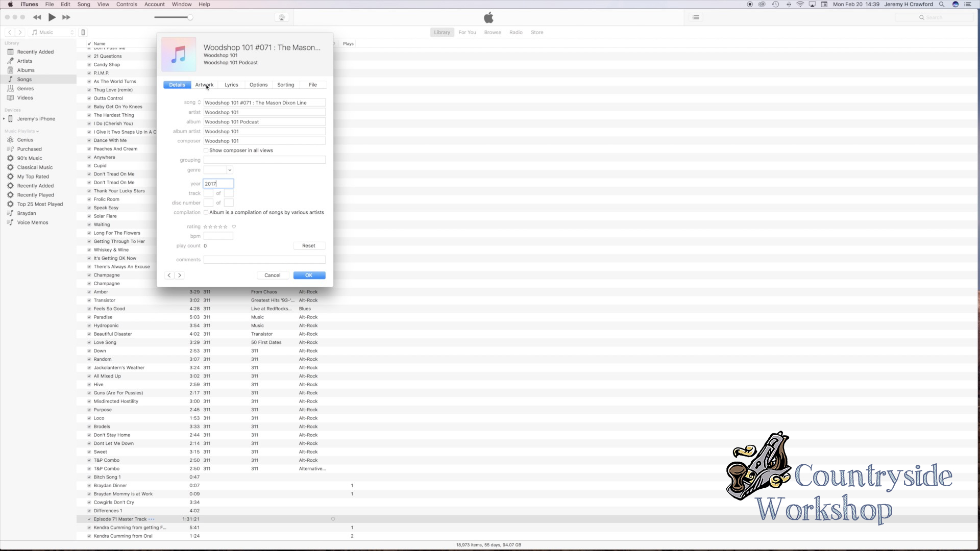Uncheck the Hydroponic song checkbox
The image size is (980, 551).
point(89,325)
